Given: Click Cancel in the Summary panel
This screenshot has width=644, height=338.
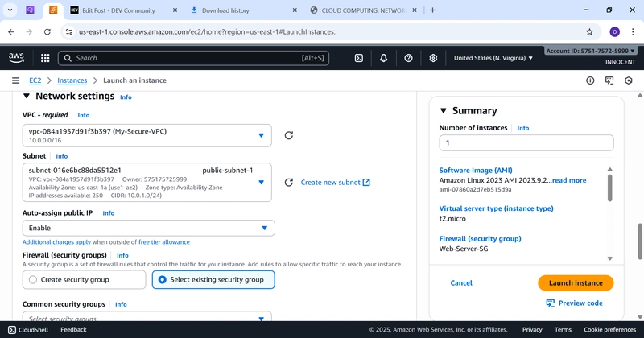Looking at the screenshot, I should tap(461, 283).
